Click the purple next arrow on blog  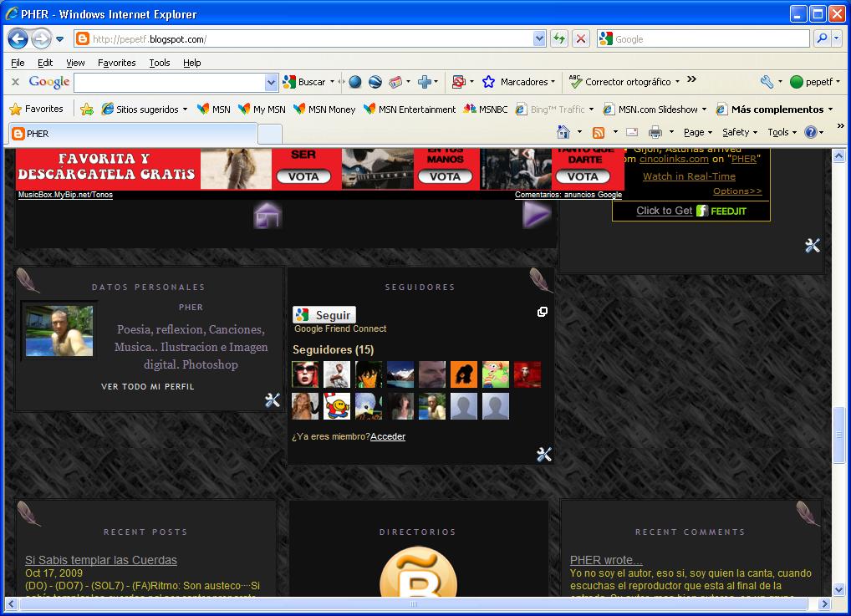(x=536, y=214)
